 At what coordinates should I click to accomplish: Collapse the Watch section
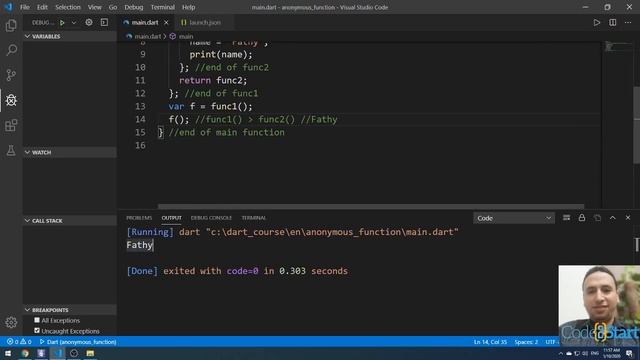pos(70,152)
